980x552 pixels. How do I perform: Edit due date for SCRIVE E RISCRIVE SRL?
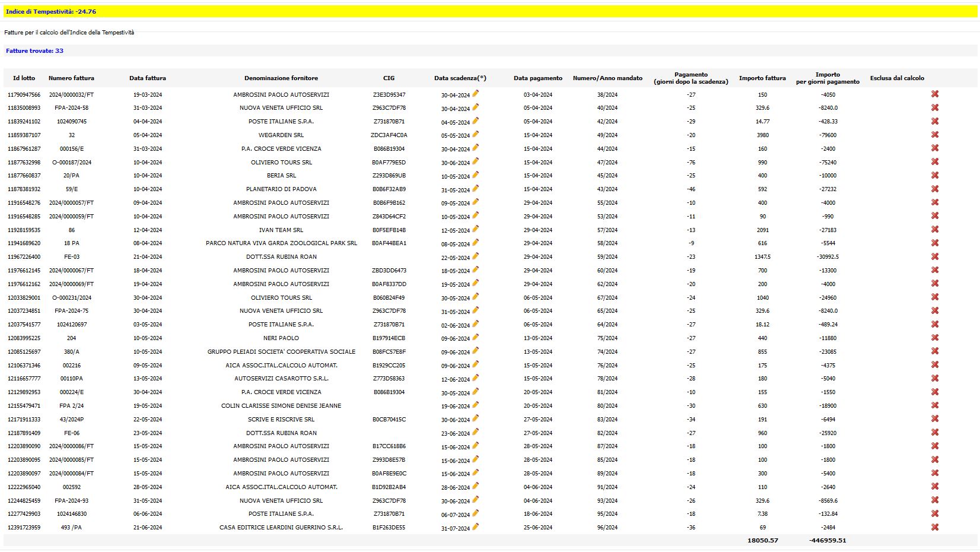tap(475, 418)
